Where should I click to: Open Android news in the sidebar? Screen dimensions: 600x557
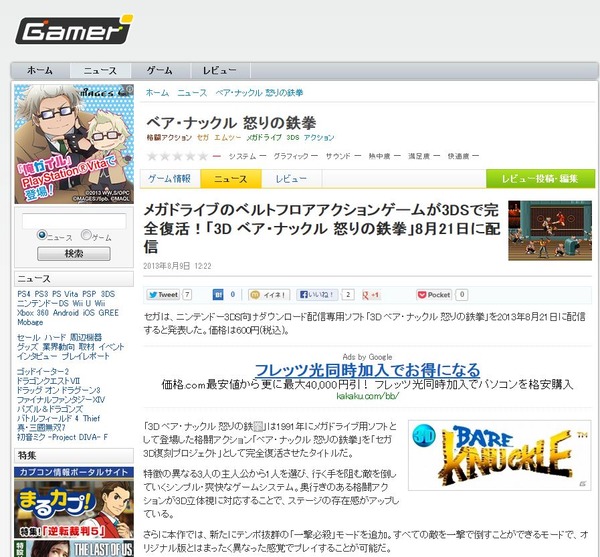click(66, 313)
